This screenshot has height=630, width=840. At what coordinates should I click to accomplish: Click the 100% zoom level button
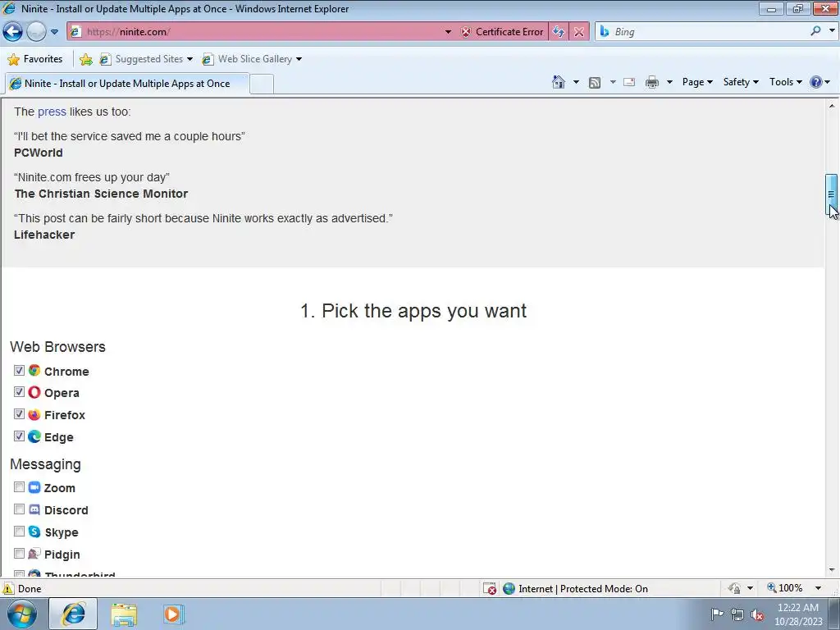tap(785, 588)
